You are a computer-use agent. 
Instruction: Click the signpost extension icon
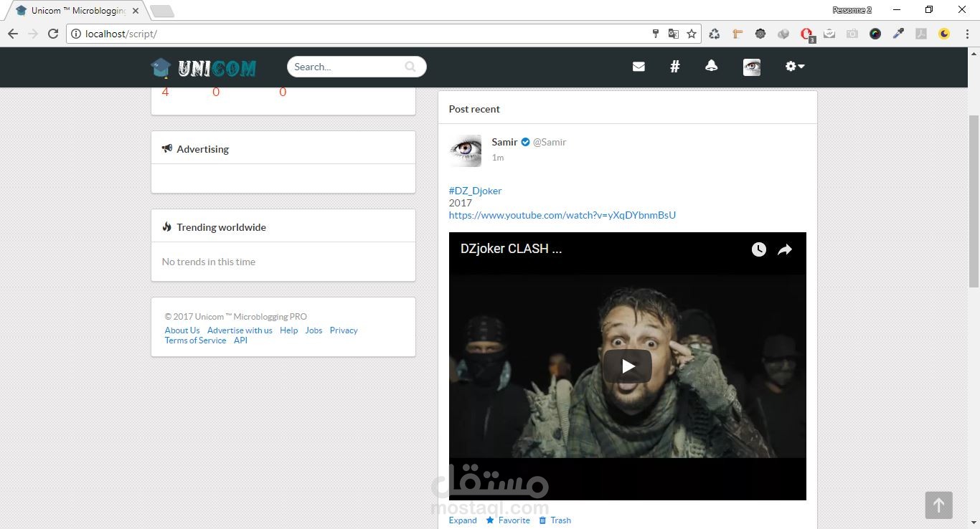click(738, 34)
